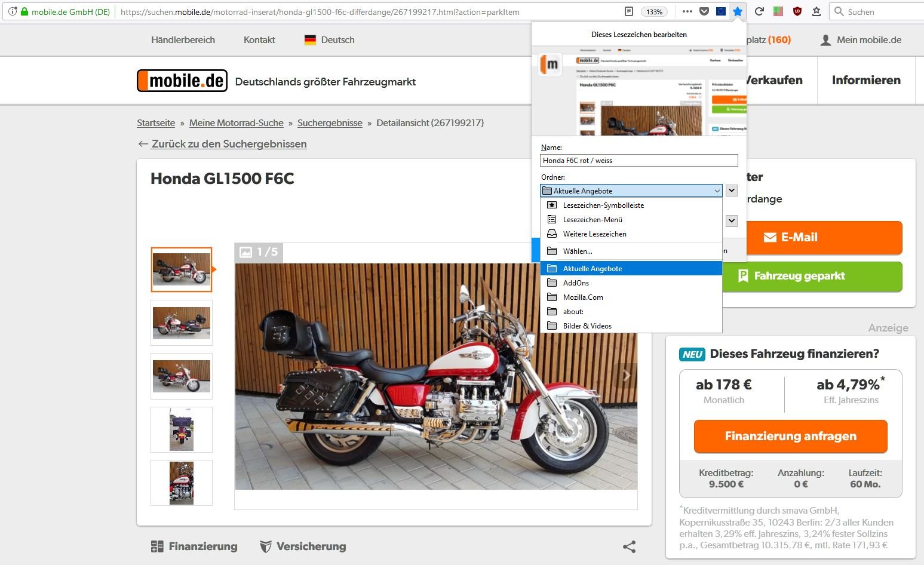Select Lesezeichen-Symbolleiste folder option

coord(631,205)
